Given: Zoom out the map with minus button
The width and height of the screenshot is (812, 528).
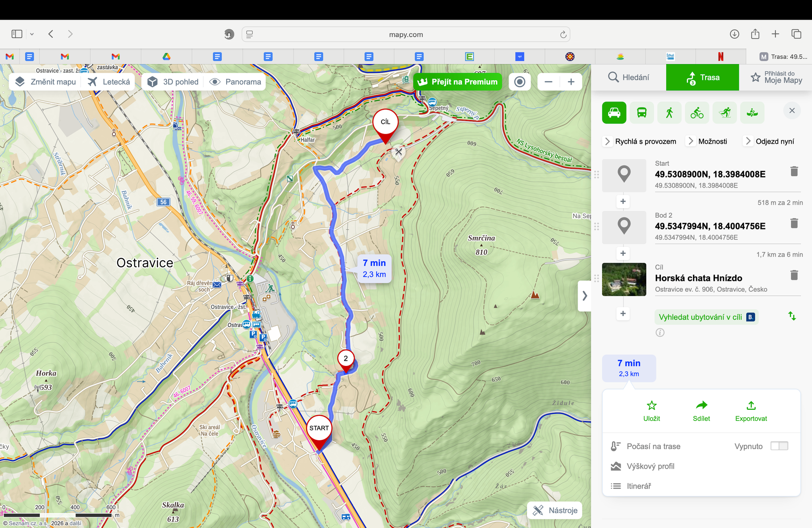Looking at the screenshot, I should 548,82.
